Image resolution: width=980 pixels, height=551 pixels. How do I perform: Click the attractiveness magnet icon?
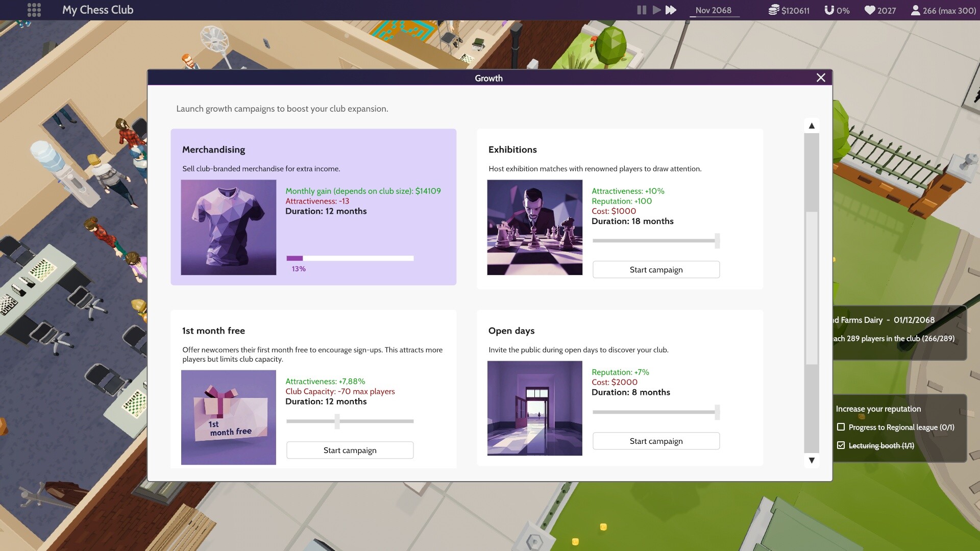pyautogui.click(x=829, y=10)
